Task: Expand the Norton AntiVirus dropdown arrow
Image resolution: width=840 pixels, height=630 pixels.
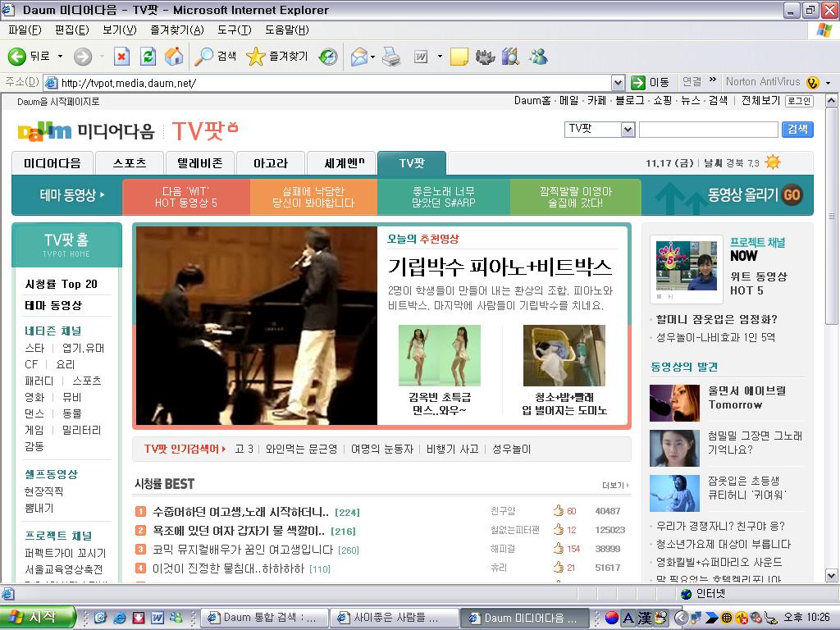Action: [829, 83]
